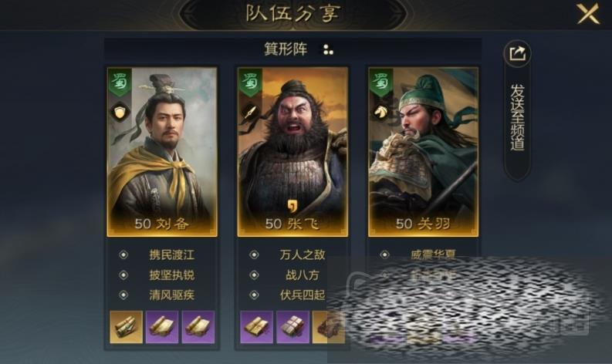Image resolution: width=612 pixels, height=364 pixels.
Task: Open the 箕形阵 formation dots icon
Action: click(328, 49)
